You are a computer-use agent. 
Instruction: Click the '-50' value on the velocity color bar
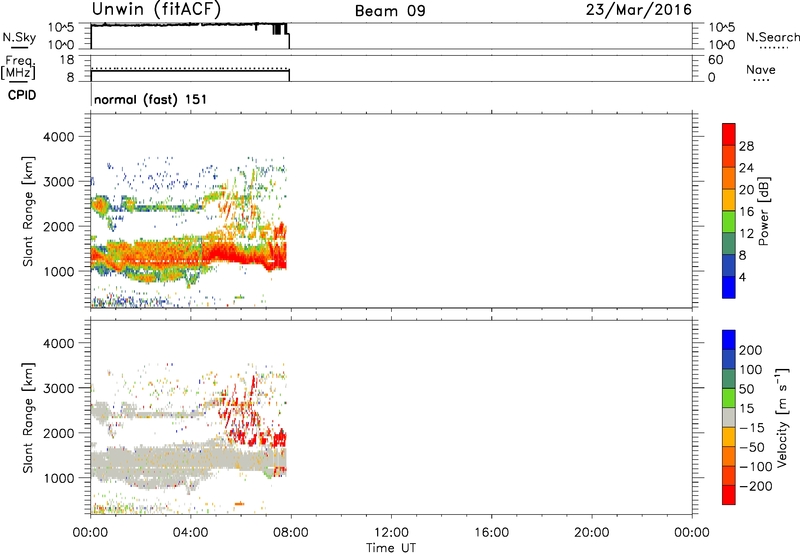(752, 447)
